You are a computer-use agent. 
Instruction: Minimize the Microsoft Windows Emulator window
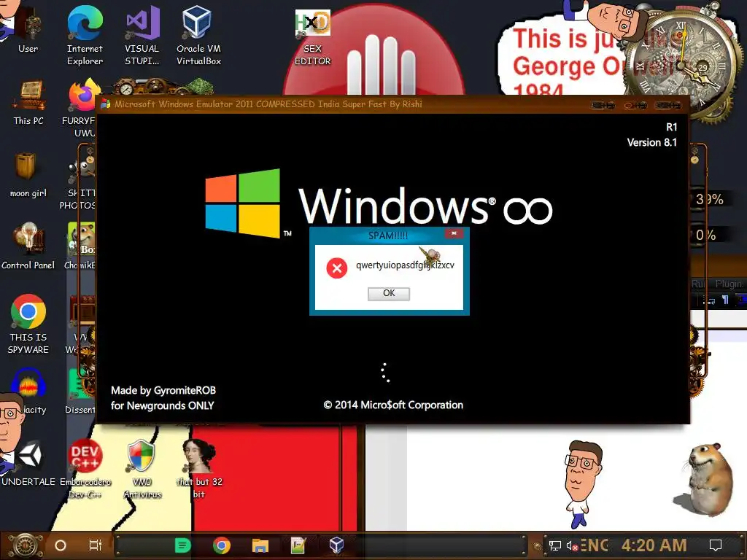click(x=603, y=105)
